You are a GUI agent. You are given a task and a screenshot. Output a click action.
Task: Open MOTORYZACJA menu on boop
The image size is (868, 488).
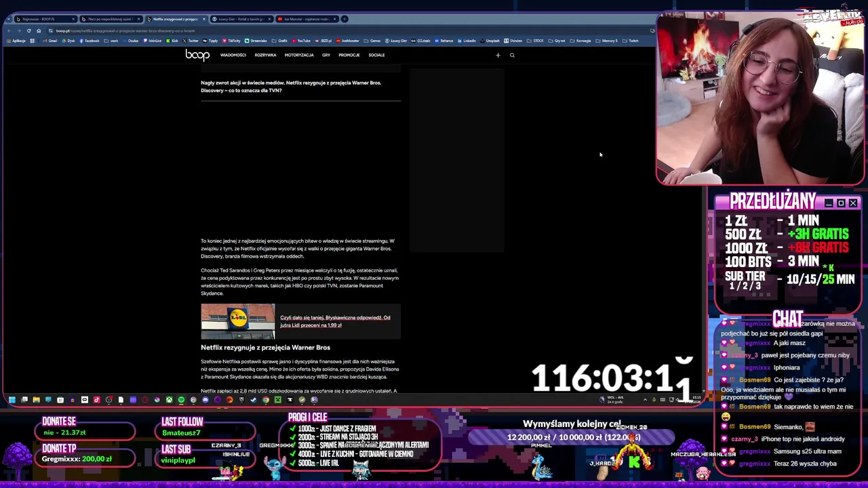point(299,55)
